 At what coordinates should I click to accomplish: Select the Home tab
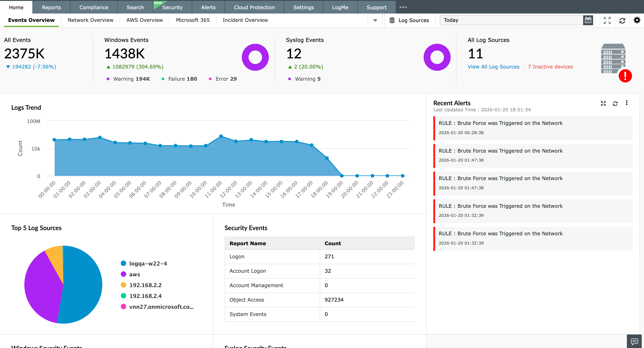coord(16,7)
